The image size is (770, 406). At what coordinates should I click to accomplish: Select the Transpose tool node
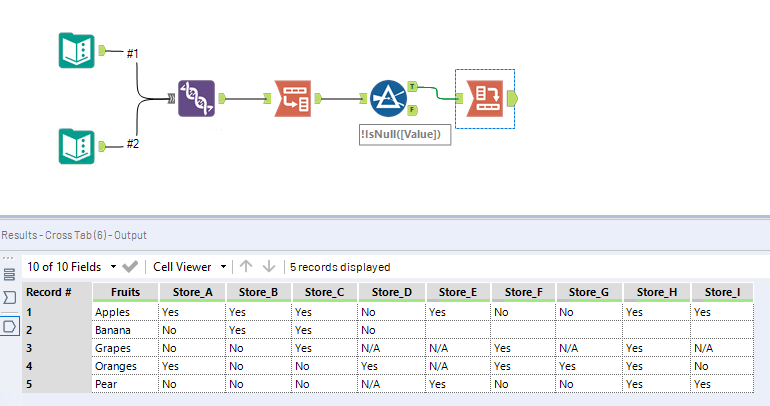click(293, 98)
